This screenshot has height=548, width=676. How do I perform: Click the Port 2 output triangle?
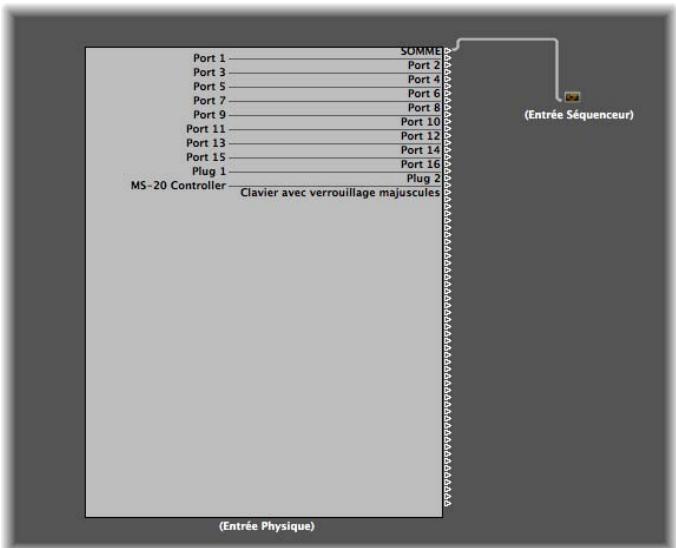(448, 66)
